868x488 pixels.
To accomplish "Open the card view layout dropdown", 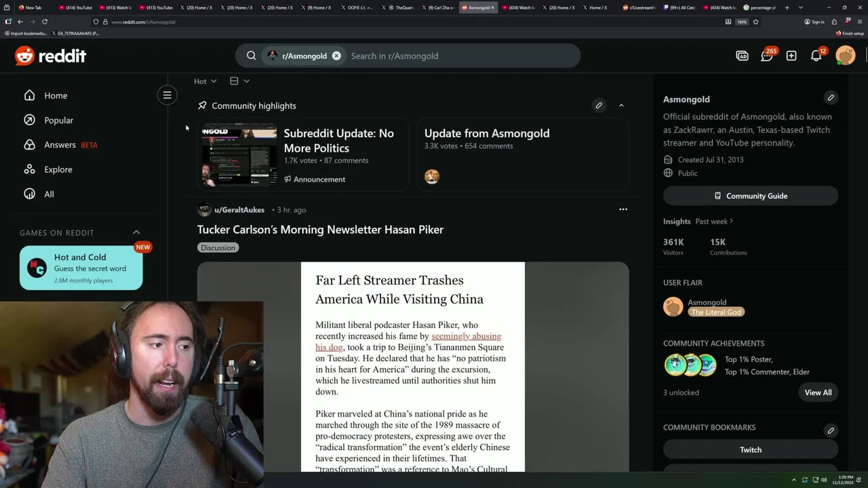I will pos(239,81).
